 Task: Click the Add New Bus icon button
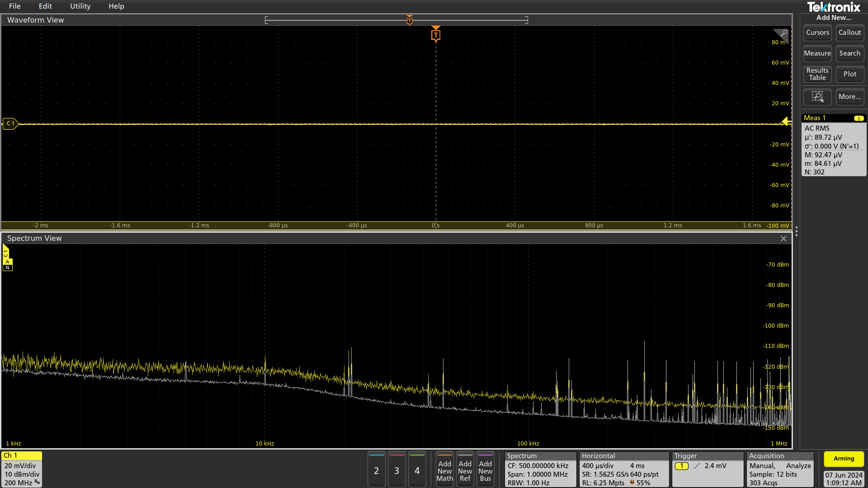[x=485, y=470]
